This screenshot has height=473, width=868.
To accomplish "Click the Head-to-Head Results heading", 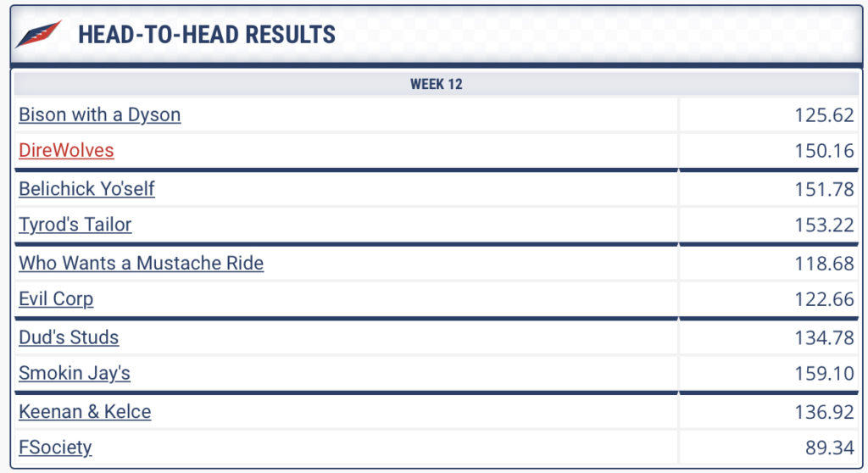I will click(x=207, y=35).
